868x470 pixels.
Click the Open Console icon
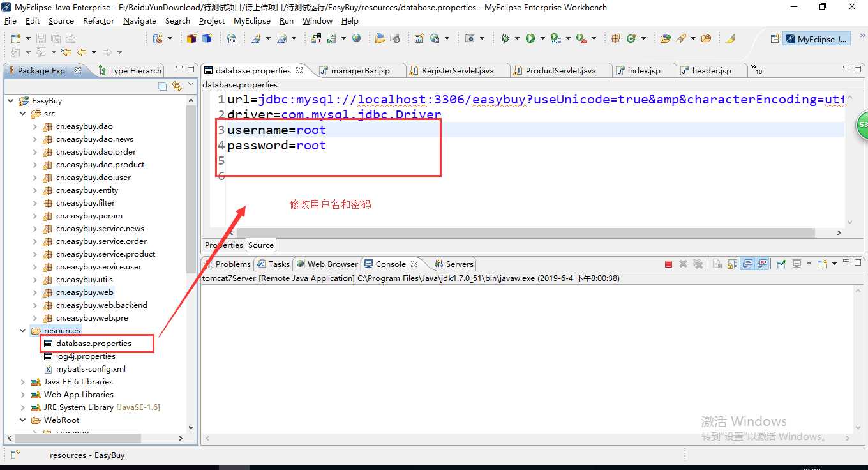point(822,264)
